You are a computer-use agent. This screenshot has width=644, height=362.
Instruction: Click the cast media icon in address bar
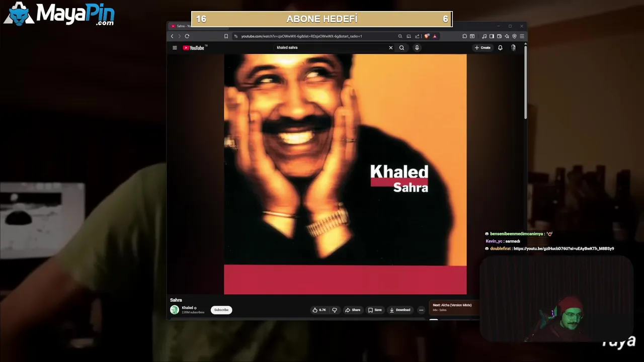409,36
